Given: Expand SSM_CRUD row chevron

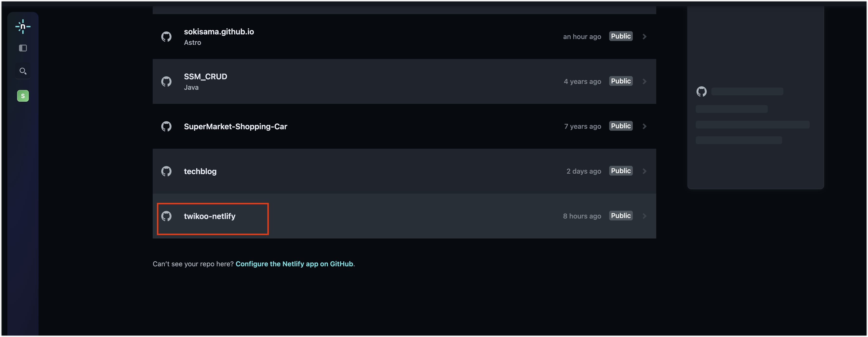Looking at the screenshot, I should [644, 81].
